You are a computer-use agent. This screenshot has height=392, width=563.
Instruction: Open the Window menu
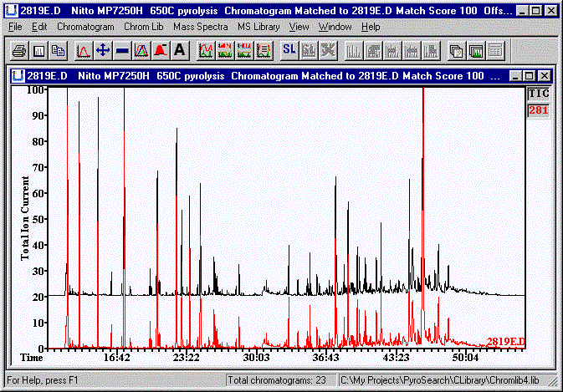[x=335, y=27]
